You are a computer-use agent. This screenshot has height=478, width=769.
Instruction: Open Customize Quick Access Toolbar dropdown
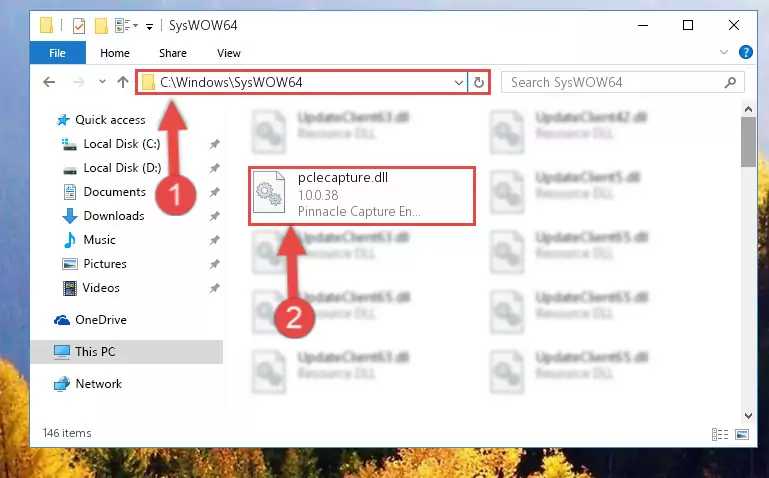click(149, 26)
